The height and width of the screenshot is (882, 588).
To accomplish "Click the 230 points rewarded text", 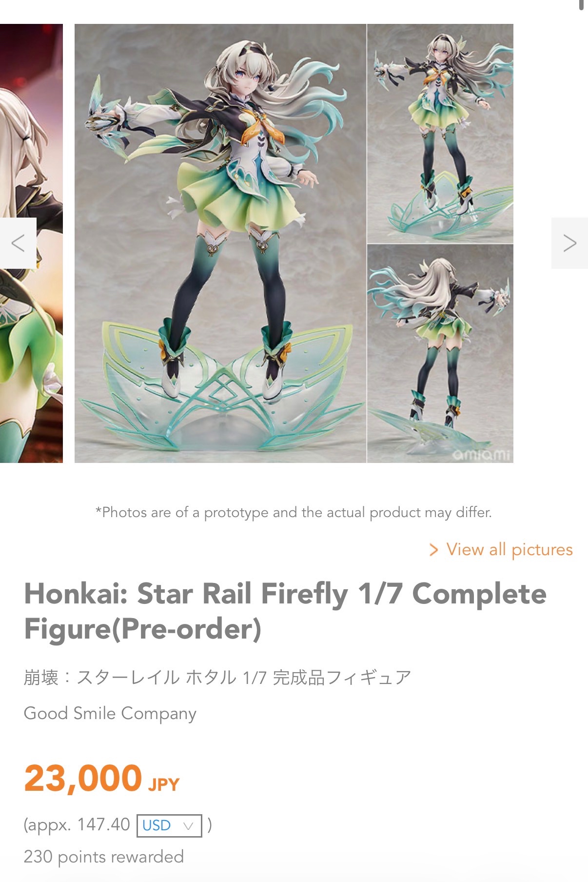I will [104, 857].
